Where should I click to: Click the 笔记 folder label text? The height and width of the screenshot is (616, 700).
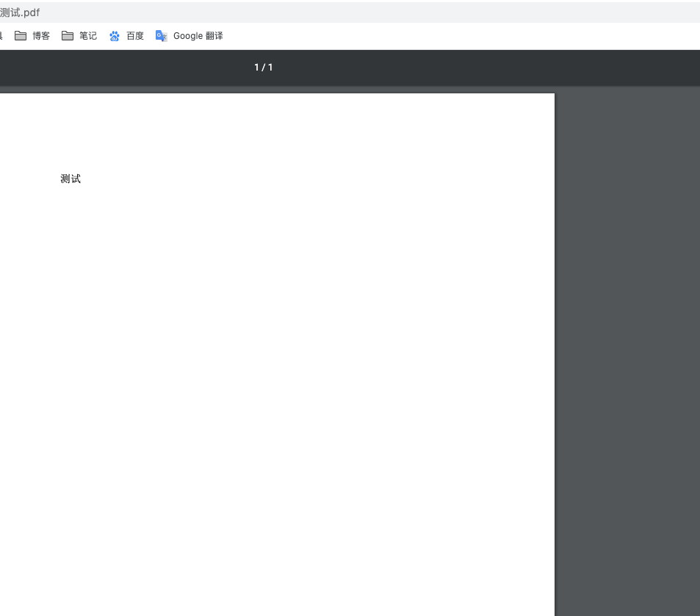pos(88,35)
